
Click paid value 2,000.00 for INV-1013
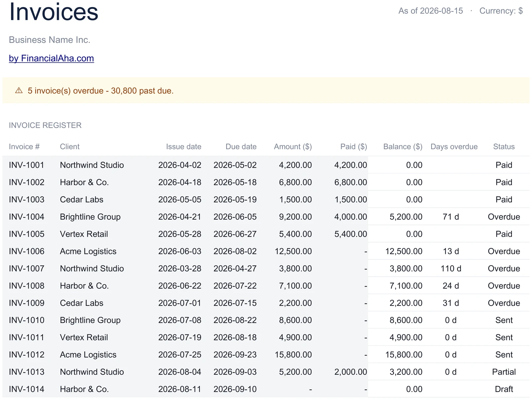351,372
